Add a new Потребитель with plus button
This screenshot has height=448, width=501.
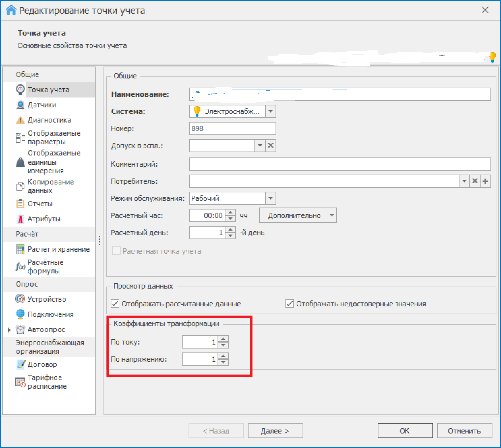pos(485,181)
